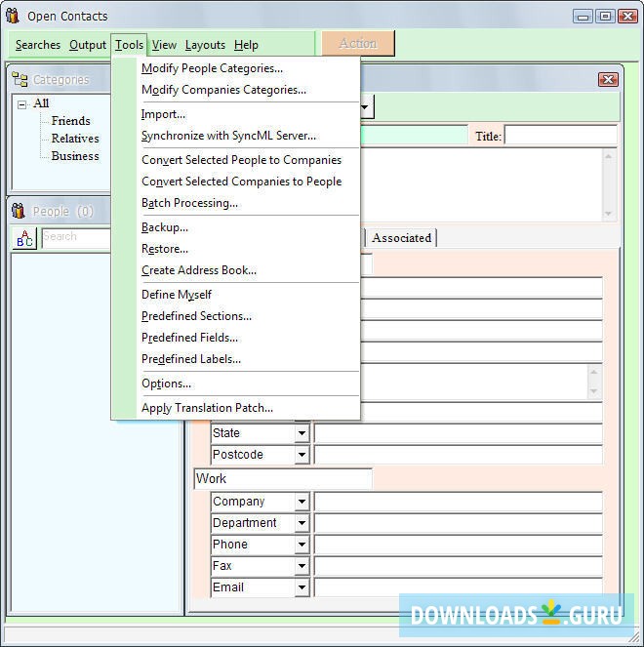Select Backup menu entry

pos(248,227)
